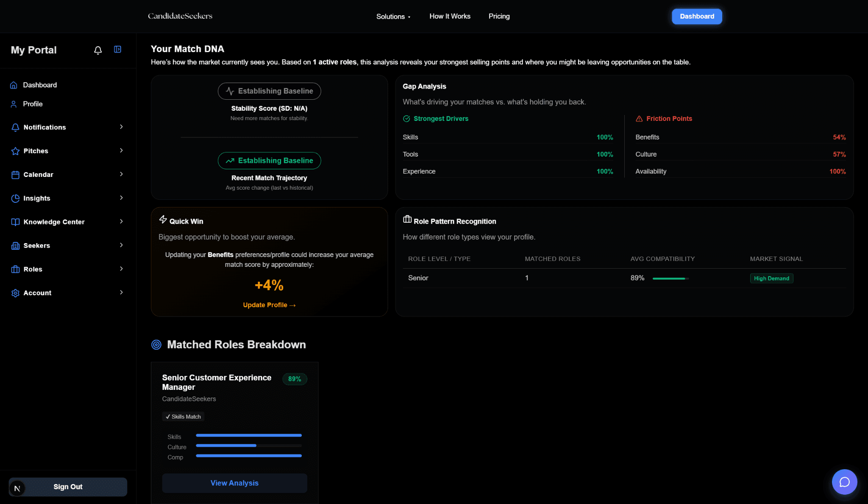
Task: Click the Insights pie chart icon
Action: pos(15,199)
